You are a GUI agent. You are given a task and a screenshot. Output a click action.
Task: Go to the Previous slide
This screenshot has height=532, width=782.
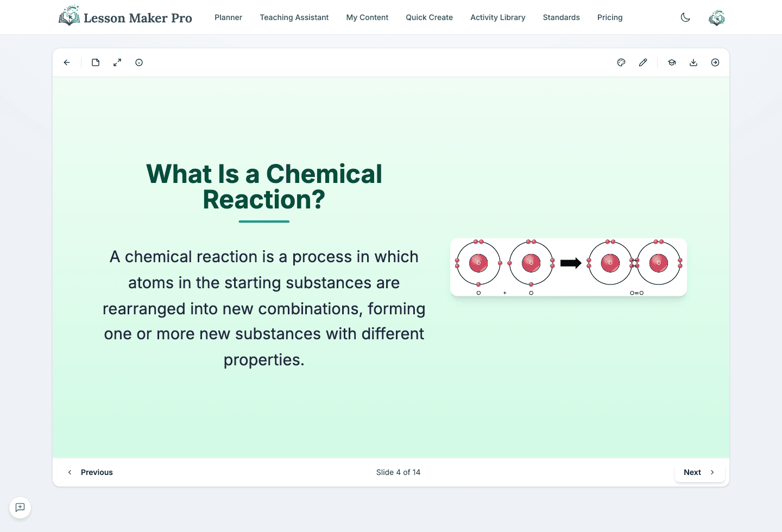(x=90, y=472)
